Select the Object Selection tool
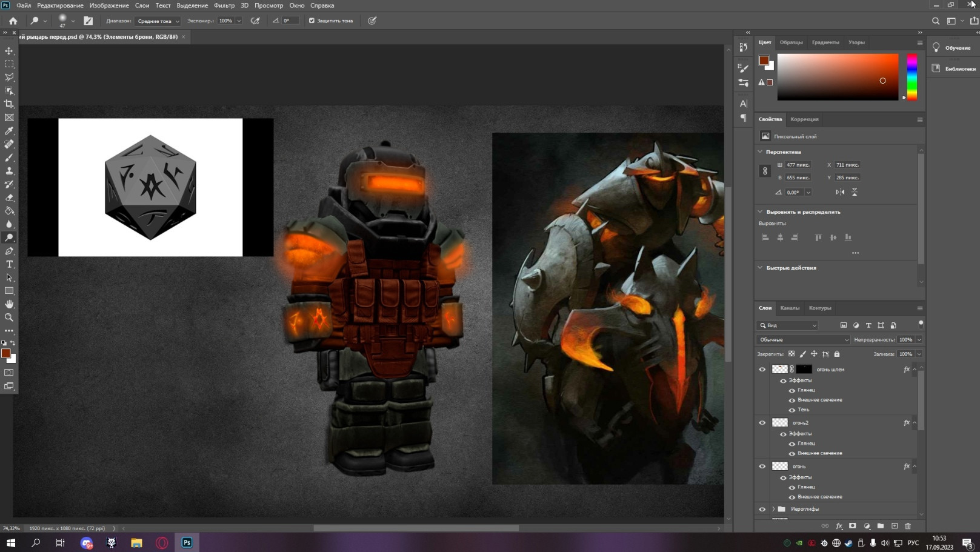 [9, 91]
